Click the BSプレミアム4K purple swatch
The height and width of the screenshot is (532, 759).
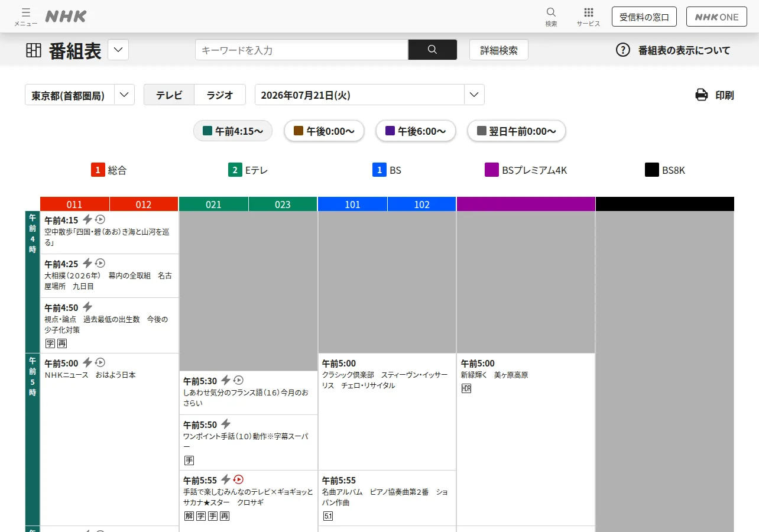[492, 170]
